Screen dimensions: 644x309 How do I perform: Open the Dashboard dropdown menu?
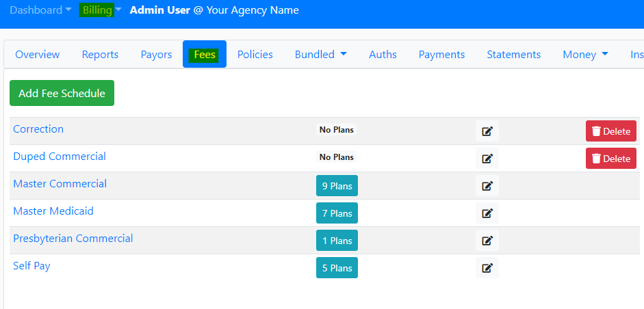click(40, 10)
